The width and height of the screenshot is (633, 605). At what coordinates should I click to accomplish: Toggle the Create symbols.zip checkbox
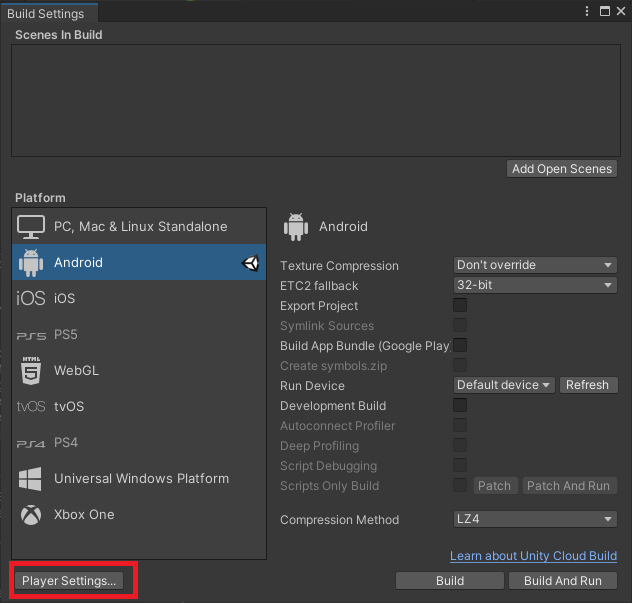(460, 365)
